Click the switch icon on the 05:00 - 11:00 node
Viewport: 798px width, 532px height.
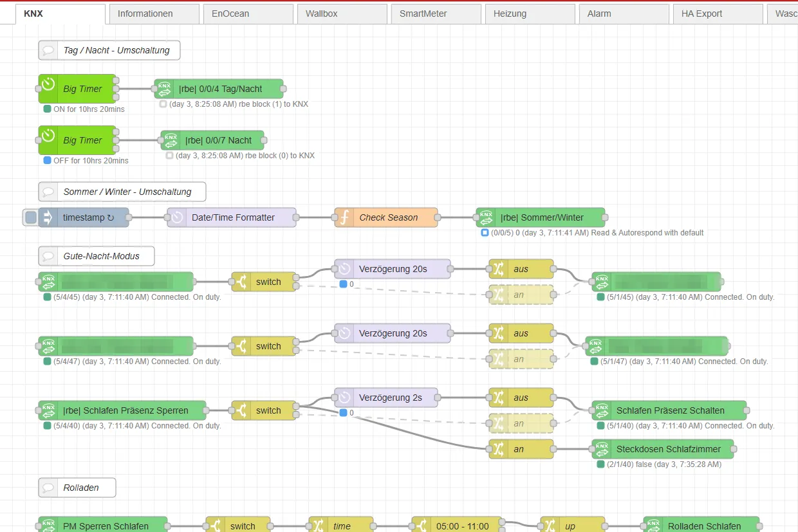pyautogui.click(x=422, y=525)
